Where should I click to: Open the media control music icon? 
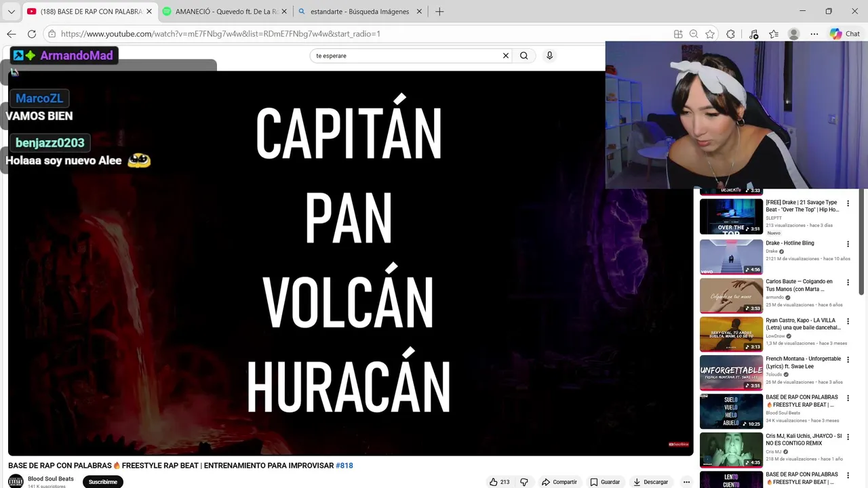(753, 34)
